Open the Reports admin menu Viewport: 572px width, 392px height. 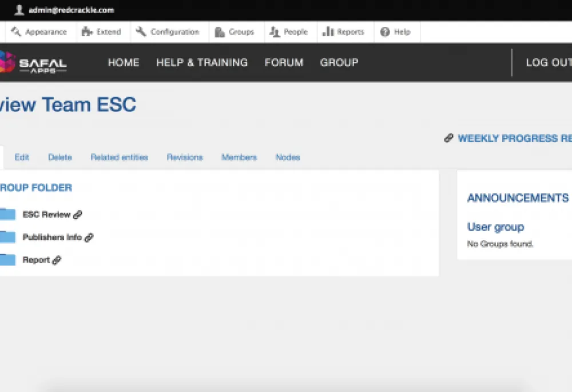(351, 32)
